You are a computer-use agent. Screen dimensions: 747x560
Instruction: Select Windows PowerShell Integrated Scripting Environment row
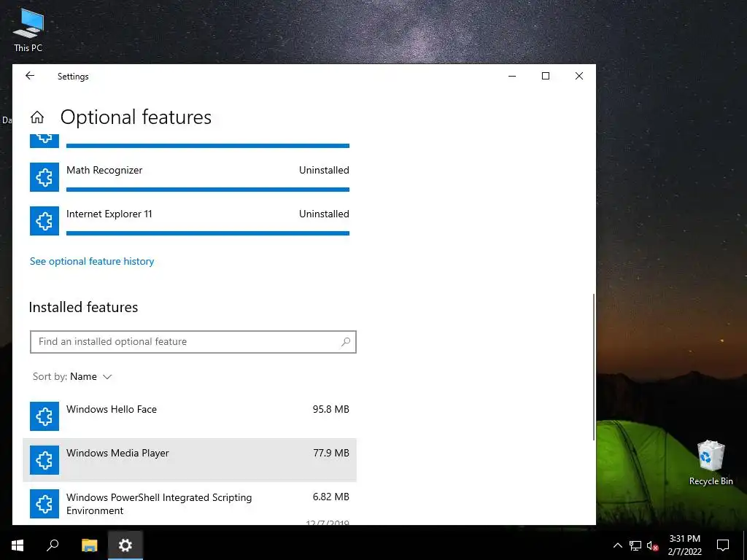[190, 504]
